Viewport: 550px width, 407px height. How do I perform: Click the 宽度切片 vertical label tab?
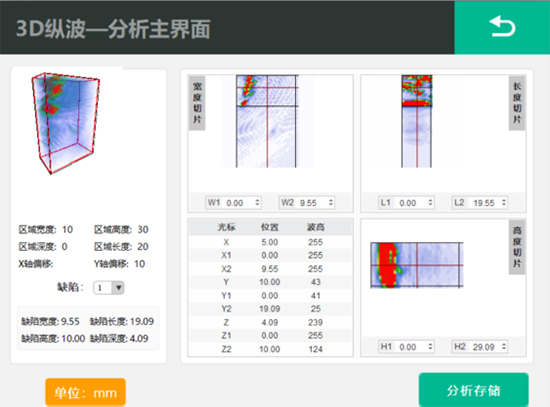point(197,103)
